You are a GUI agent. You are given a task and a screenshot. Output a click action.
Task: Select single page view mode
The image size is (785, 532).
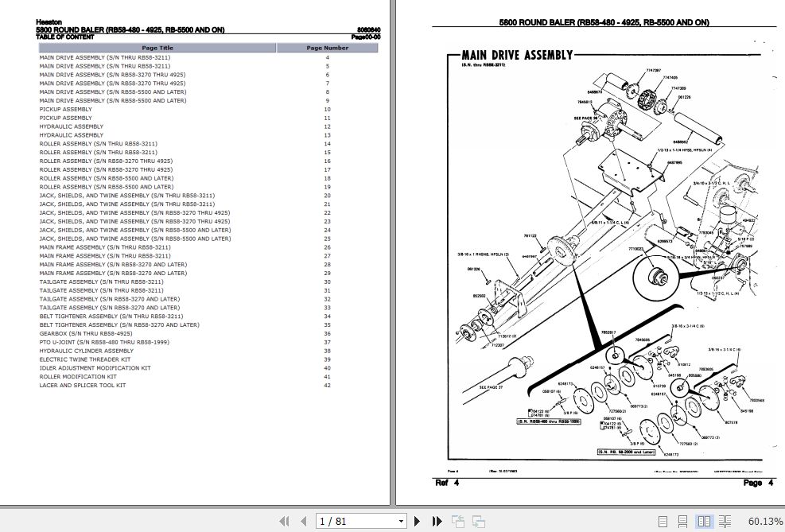(x=665, y=521)
